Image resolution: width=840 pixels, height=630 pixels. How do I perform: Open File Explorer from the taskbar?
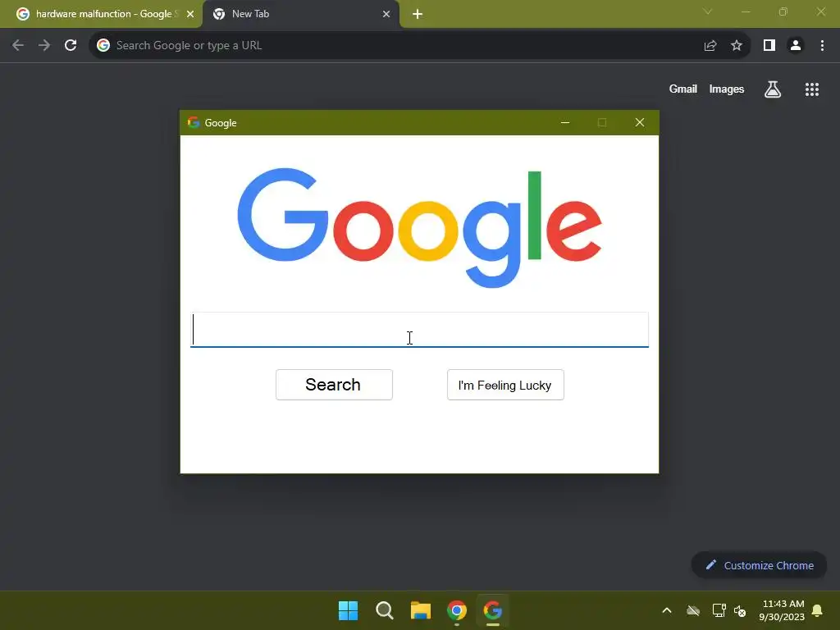click(x=421, y=610)
